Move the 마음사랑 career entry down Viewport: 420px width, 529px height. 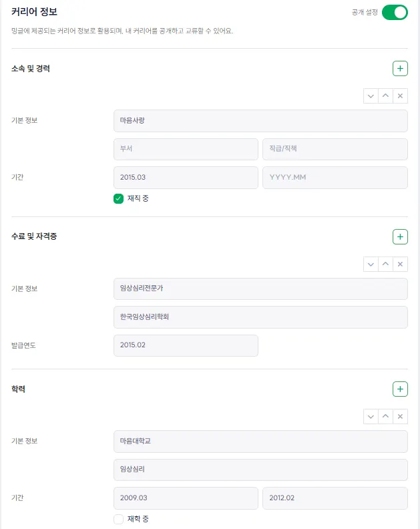[x=371, y=96]
